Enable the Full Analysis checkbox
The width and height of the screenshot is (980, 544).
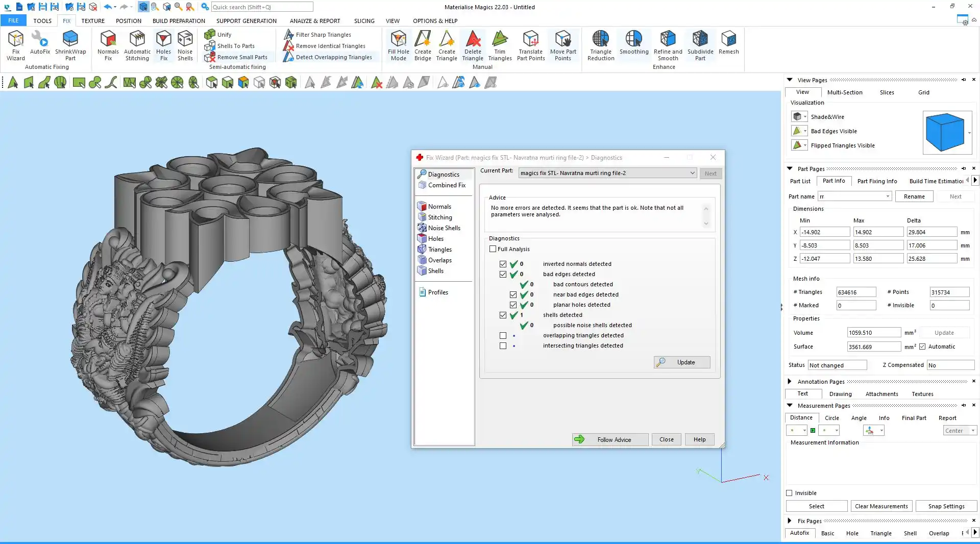tap(493, 249)
